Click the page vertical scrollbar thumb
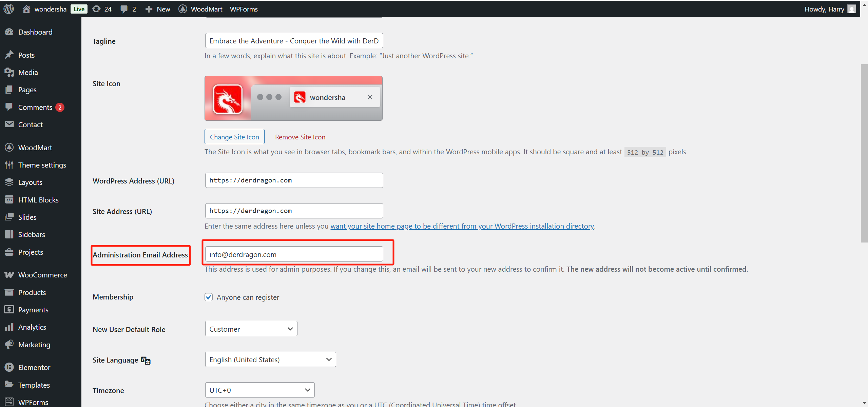868x407 pixels. [x=864, y=153]
